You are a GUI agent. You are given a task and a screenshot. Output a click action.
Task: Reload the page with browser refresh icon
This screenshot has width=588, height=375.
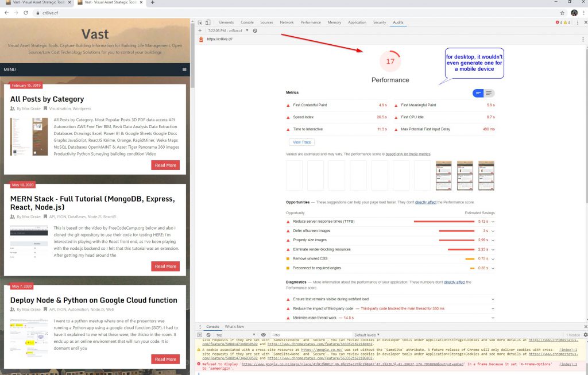[26, 12]
